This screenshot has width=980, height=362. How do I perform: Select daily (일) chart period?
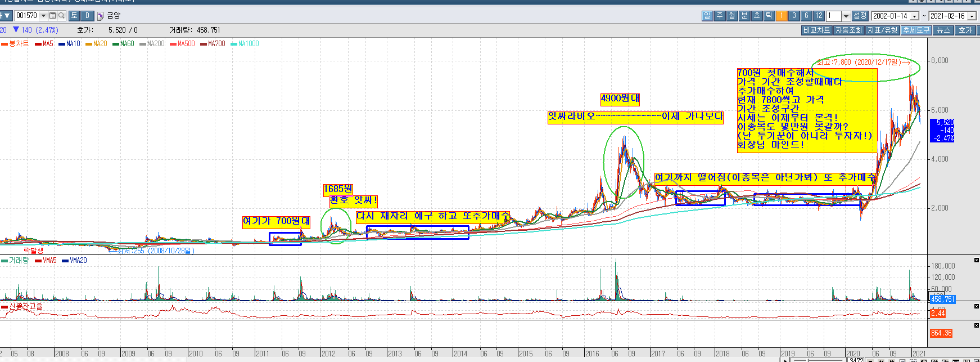707,16
